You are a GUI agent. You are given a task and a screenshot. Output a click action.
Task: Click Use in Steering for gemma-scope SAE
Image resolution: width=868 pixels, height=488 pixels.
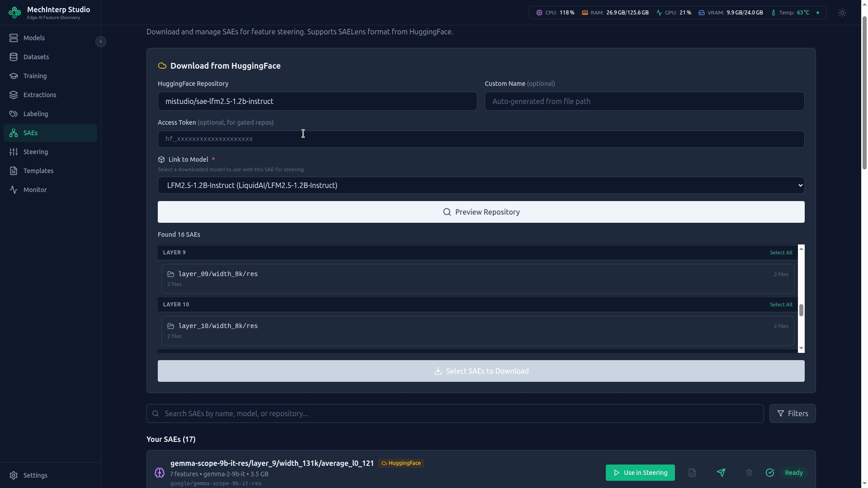tap(640, 473)
